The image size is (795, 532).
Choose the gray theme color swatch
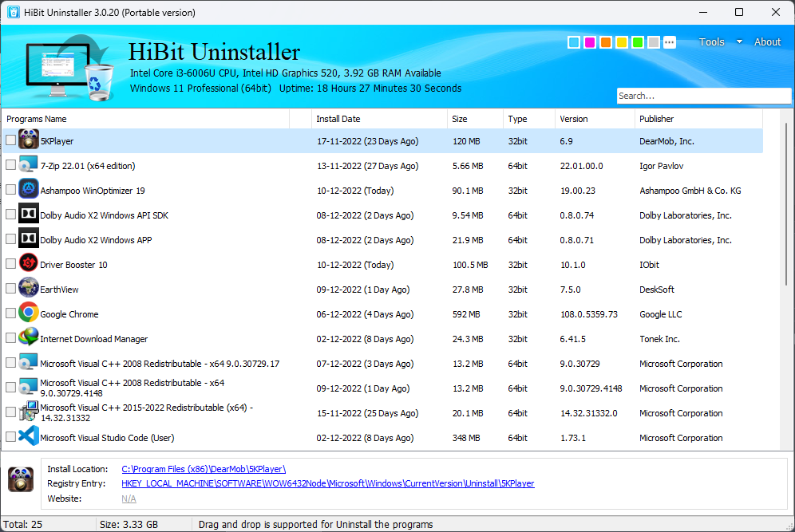coord(654,42)
